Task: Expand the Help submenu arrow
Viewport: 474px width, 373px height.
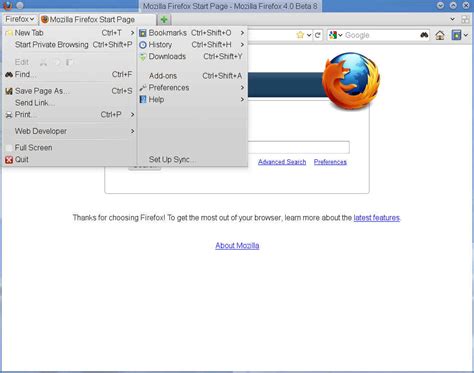Action: pos(242,100)
